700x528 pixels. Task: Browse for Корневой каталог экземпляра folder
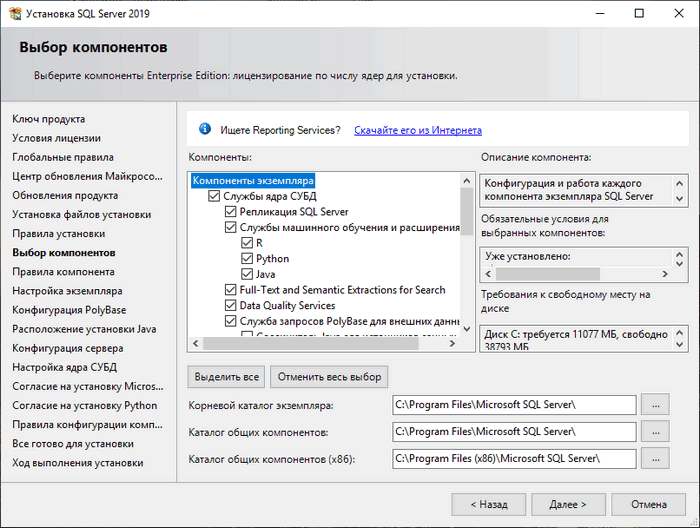pos(655,405)
